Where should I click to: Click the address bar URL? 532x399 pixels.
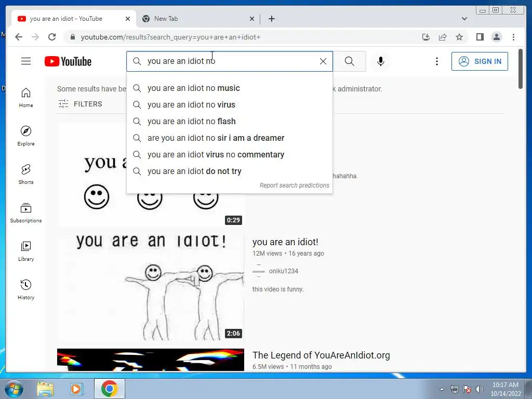pyautogui.click(x=170, y=37)
